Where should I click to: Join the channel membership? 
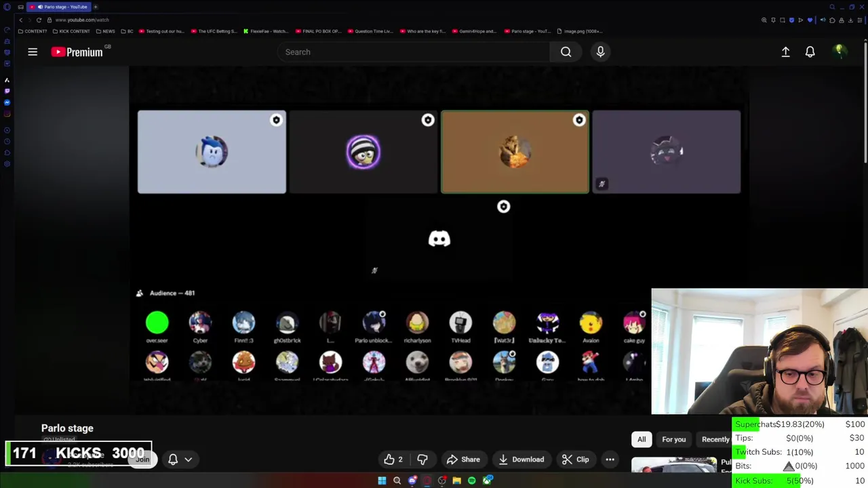point(142,460)
